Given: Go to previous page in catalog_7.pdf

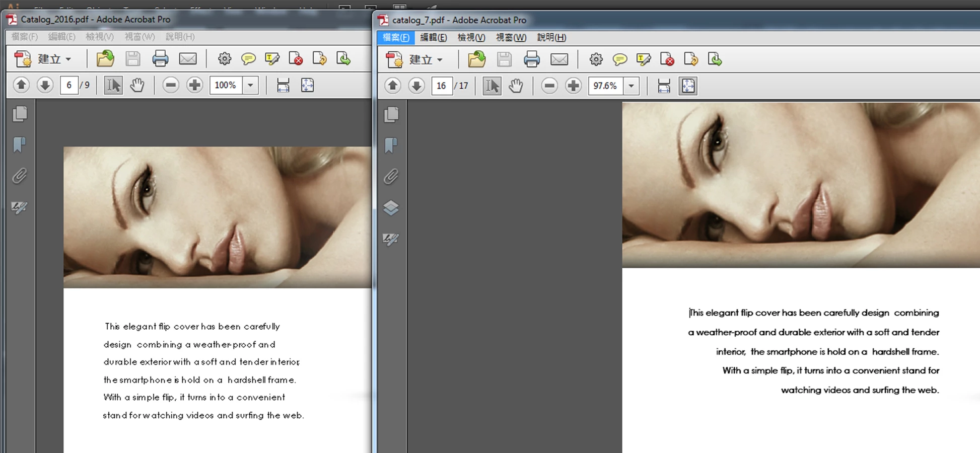Looking at the screenshot, I should pos(393,86).
